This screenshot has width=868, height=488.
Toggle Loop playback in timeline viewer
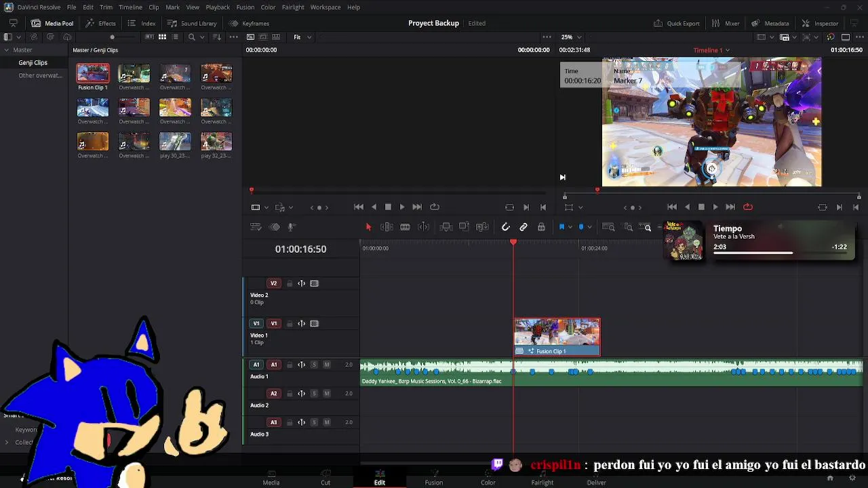pos(748,207)
